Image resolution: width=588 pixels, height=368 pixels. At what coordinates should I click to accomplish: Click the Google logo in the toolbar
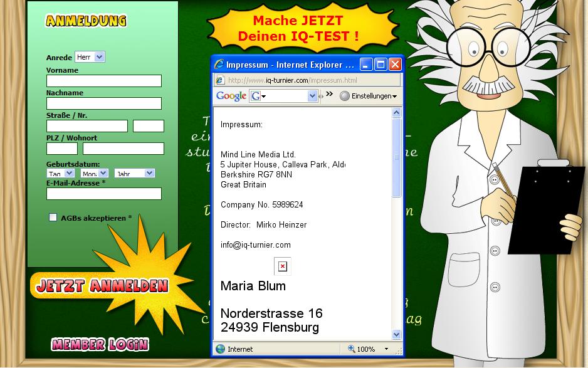pos(231,96)
